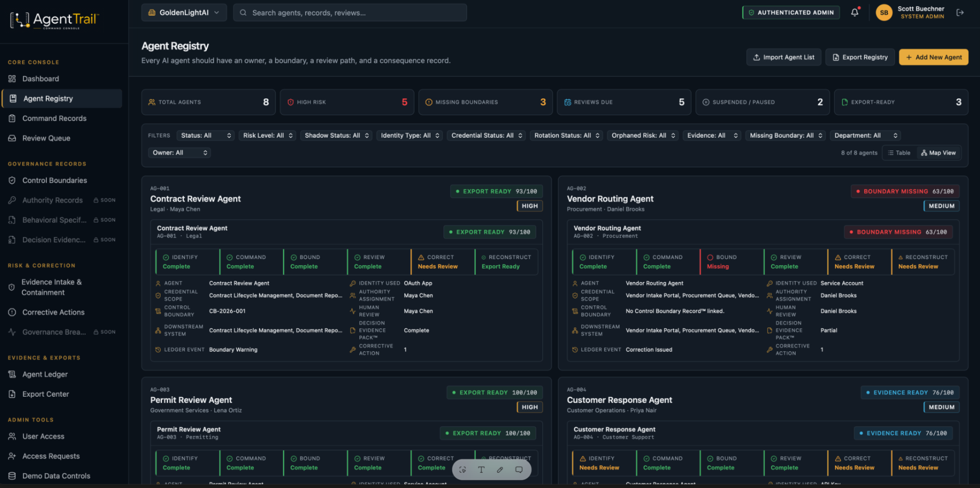Open the Contract Review Agent card title
The height and width of the screenshot is (488, 980).
[195, 199]
